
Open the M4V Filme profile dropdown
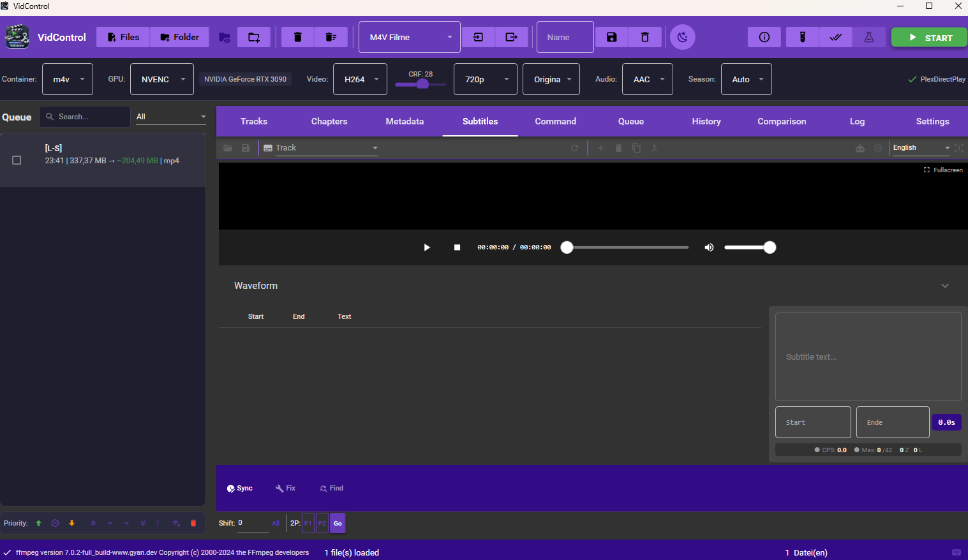(409, 37)
